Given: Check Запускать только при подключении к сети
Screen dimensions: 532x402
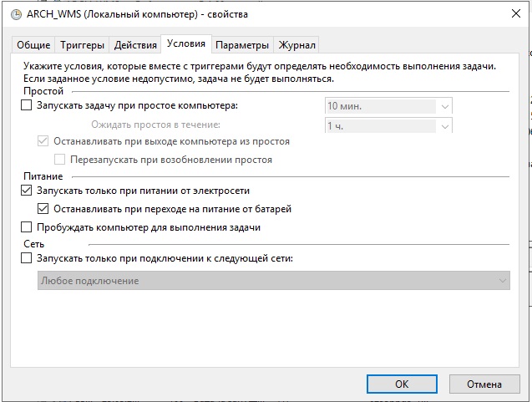Looking at the screenshot, I should click(x=26, y=259).
